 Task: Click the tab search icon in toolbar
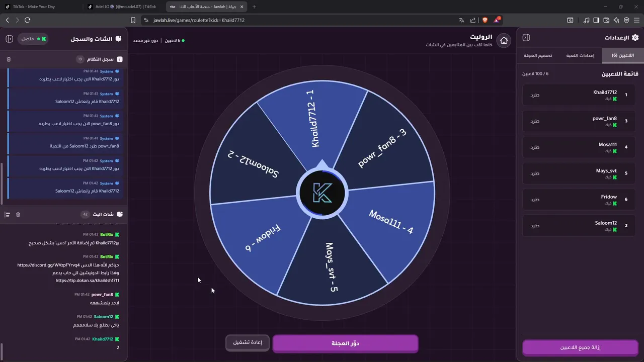tap(570, 20)
